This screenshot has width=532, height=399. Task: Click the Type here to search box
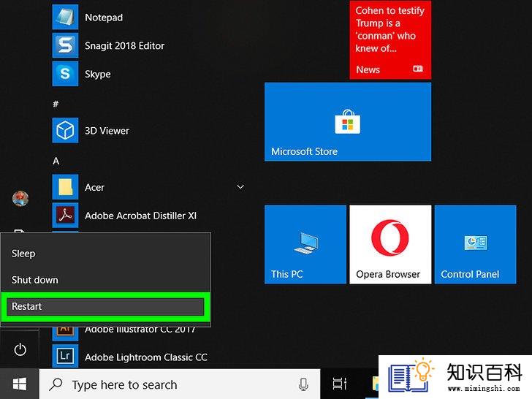click(180, 384)
